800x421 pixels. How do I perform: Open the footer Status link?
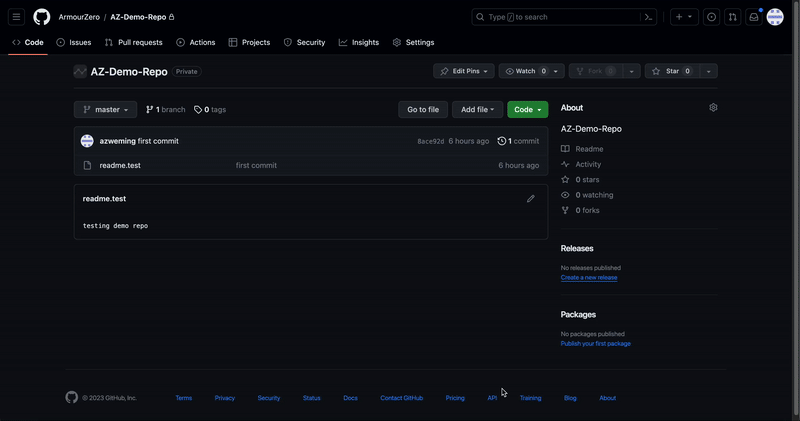click(x=311, y=398)
